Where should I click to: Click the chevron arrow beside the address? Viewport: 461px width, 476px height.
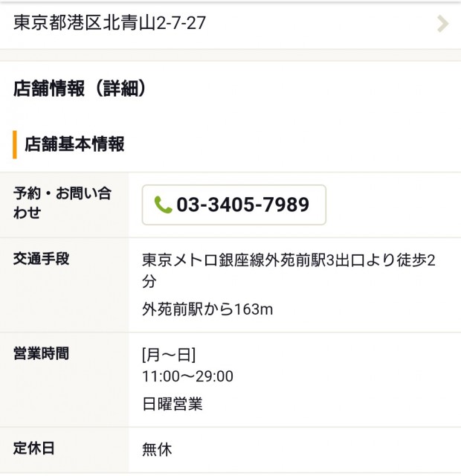[442, 24]
